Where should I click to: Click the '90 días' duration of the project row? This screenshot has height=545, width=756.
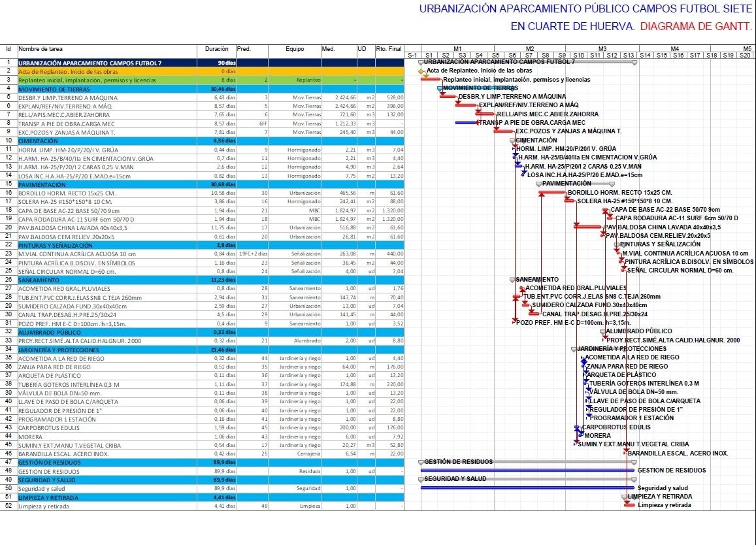tap(227, 63)
